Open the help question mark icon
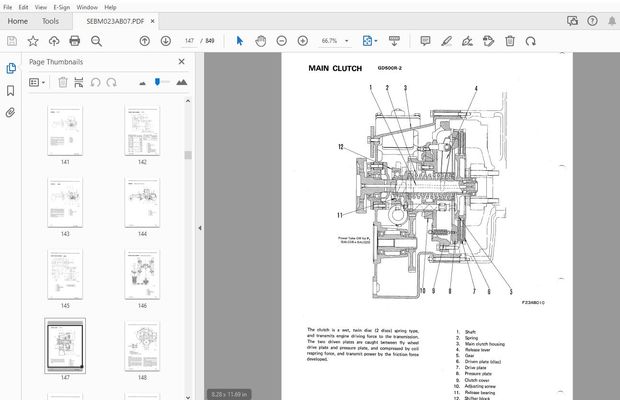The width and height of the screenshot is (620, 400). coord(592,21)
